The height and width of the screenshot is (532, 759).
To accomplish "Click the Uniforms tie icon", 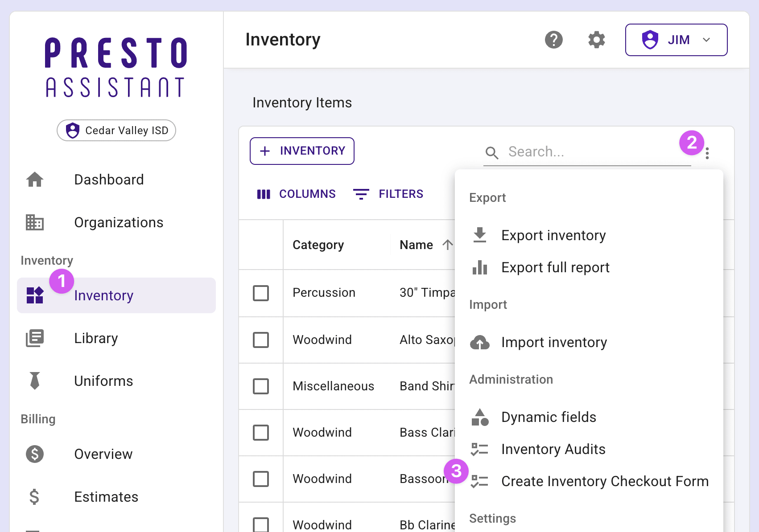I will 35,381.
